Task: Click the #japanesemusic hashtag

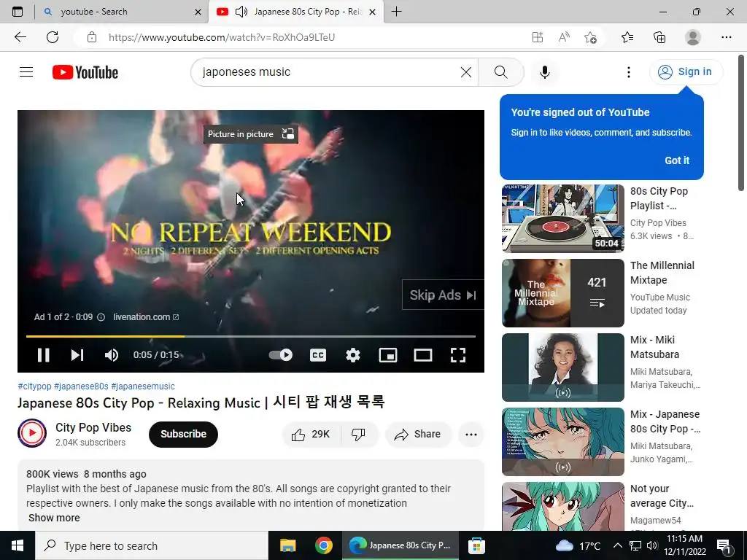Action: [143, 386]
